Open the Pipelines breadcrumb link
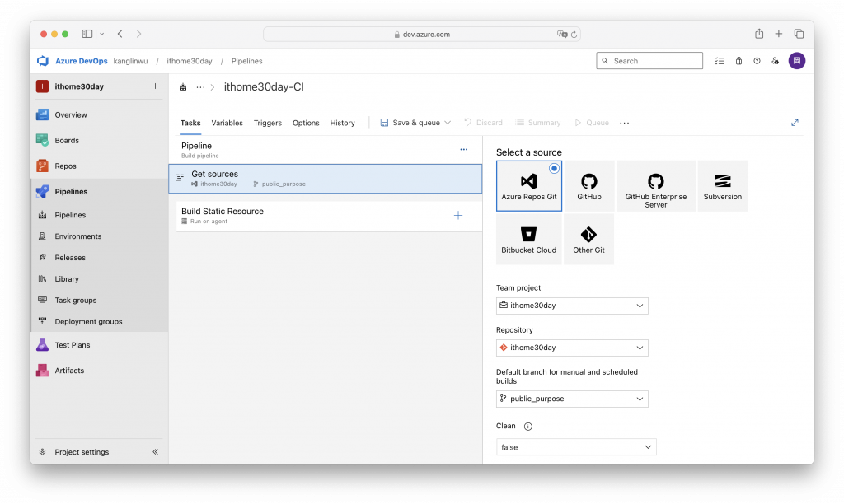Screen dimensions: 844x504 [247, 61]
